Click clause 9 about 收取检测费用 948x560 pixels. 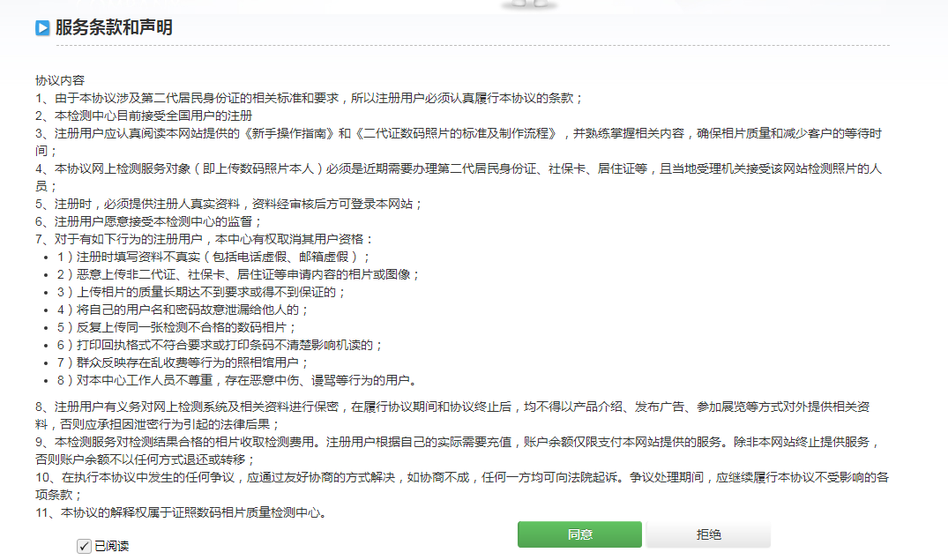tap(458, 451)
